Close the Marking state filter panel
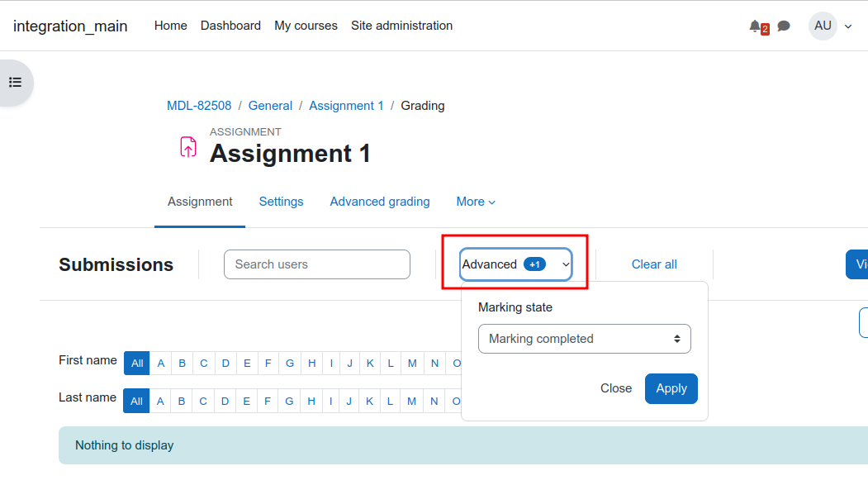868x485 pixels. click(x=616, y=388)
